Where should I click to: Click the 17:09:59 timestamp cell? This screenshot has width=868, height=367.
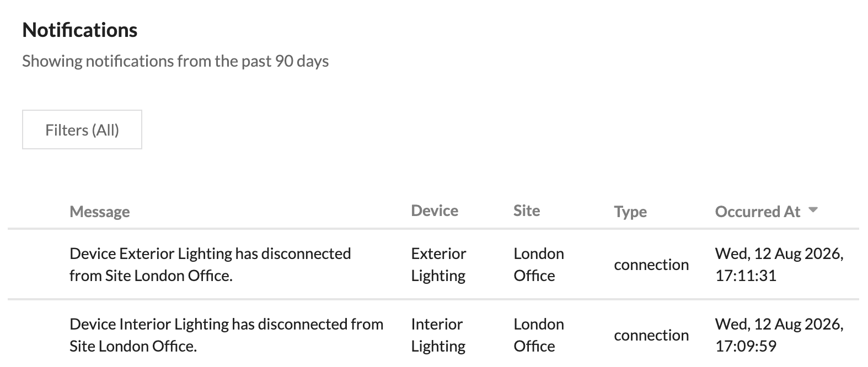(779, 335)
